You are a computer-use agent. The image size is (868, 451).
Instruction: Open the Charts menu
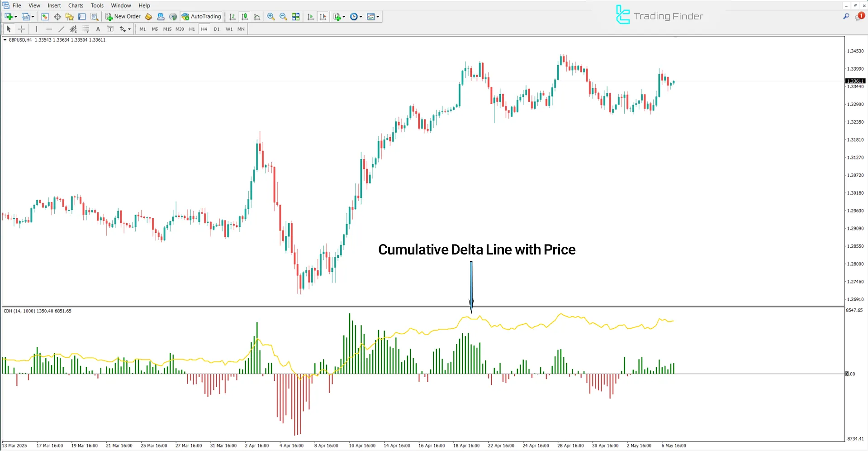[x=76, y=5]
